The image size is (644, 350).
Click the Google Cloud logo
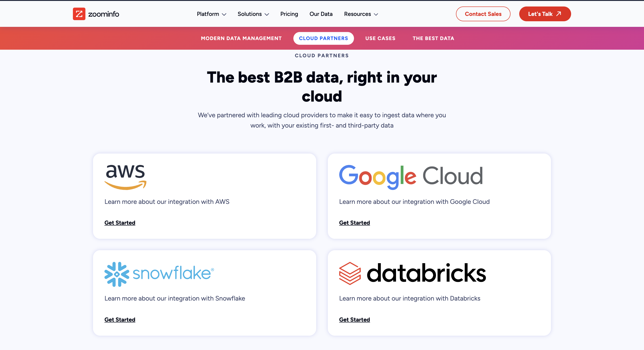[x=411, y=177]
